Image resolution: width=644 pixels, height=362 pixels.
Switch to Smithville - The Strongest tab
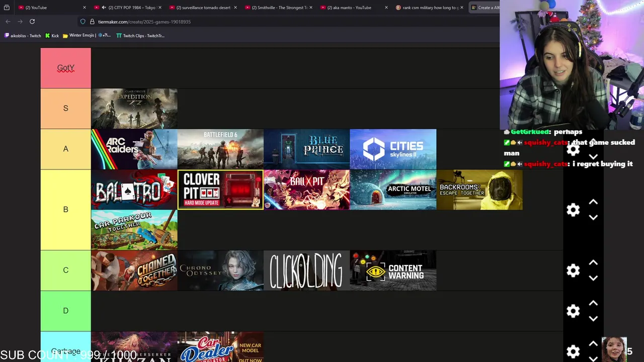coord(278,8)
